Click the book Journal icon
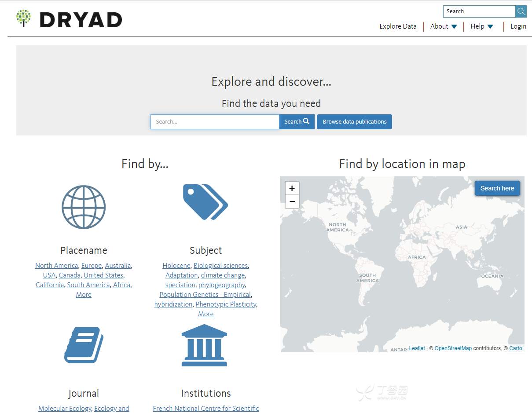Viewport: 532px width, 413px height. point(84,345)
